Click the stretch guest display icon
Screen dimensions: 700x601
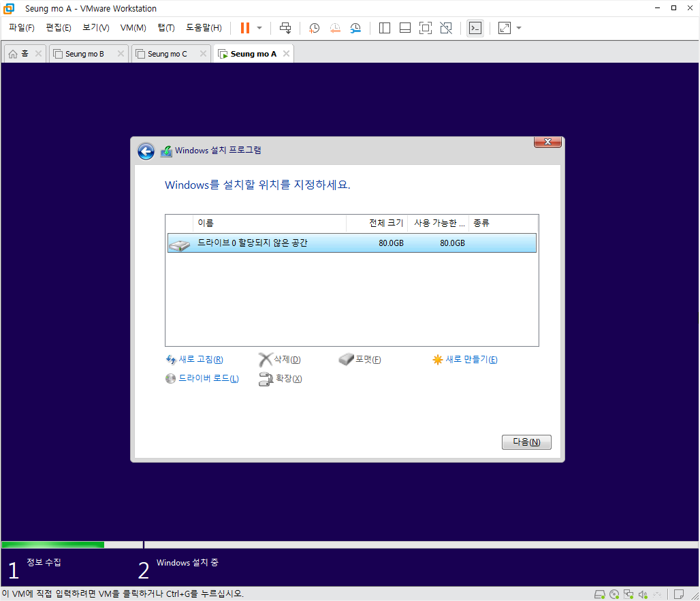pyautogui.click(x=505, y=28)
